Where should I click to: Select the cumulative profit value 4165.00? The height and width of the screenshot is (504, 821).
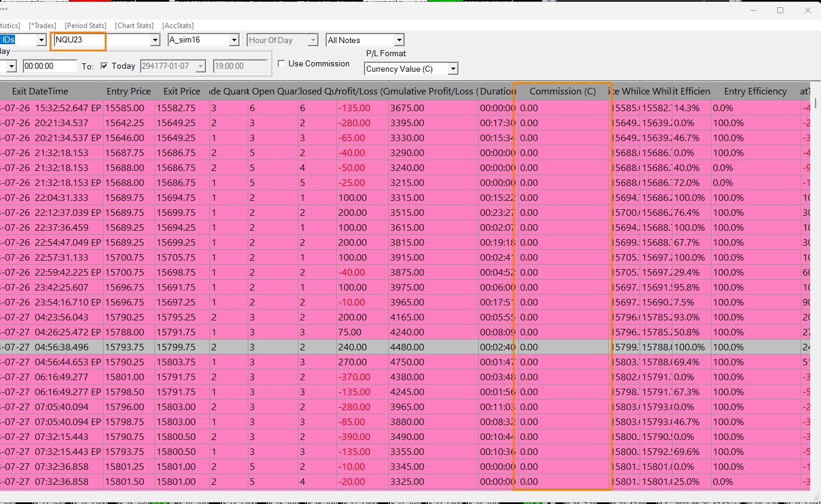point(407,317)
